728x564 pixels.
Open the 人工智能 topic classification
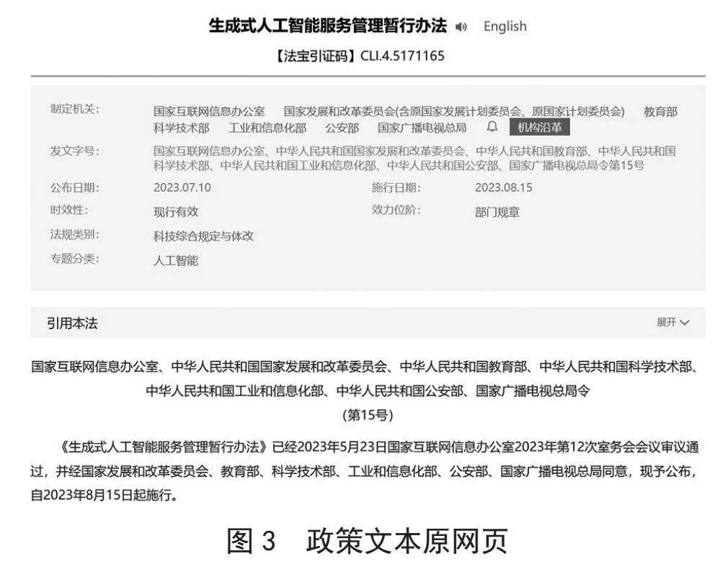(x=175, y=260)
